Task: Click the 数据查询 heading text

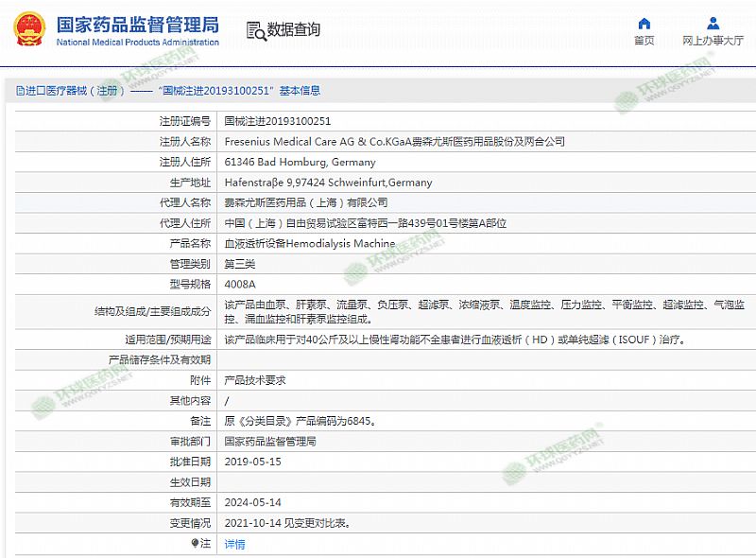Action: coord(294,30)
